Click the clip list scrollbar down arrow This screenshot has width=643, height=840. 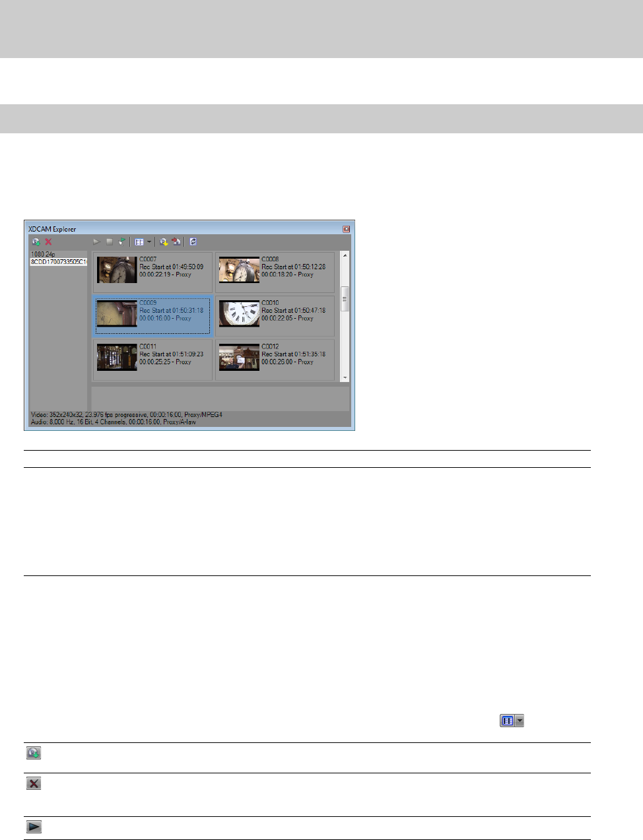345,377
